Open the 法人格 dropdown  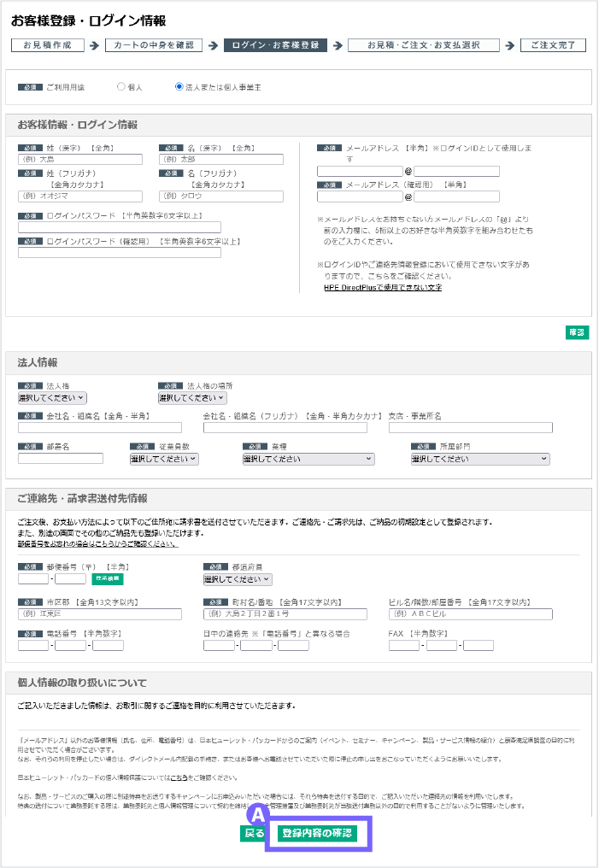point(52,397)
